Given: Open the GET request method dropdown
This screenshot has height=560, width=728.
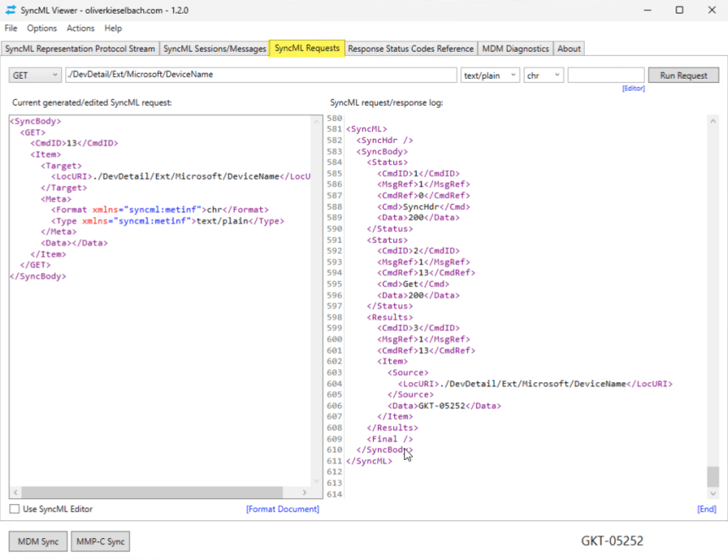Looking at the screenshot, I should tap(53, 75).
